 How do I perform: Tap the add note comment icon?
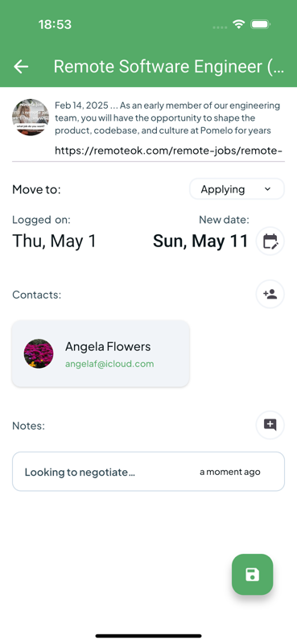pyautogui.click(x=270, y=425)
